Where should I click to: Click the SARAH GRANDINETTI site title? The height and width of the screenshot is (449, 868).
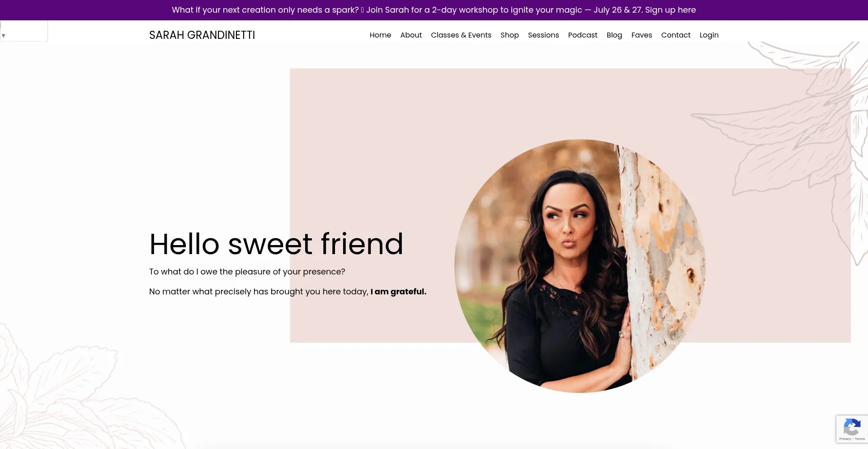click(202, 35)
